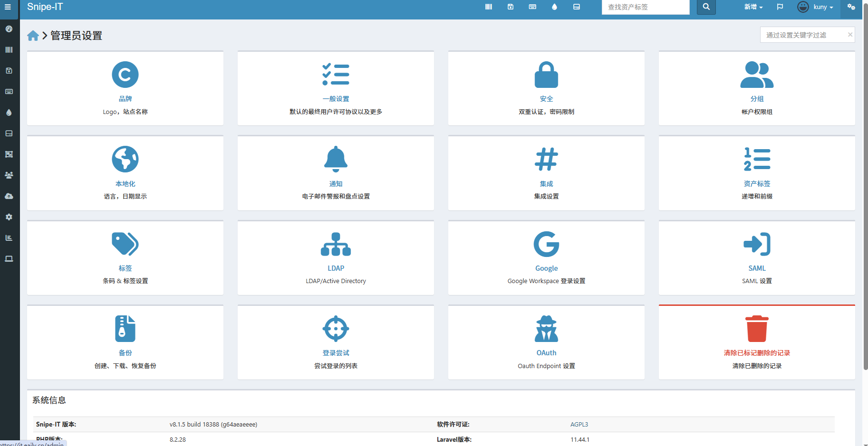Screen dimensions: 868x446
Task: Open Settings via sidebar gear icon
Action: (x=9, y=217)
